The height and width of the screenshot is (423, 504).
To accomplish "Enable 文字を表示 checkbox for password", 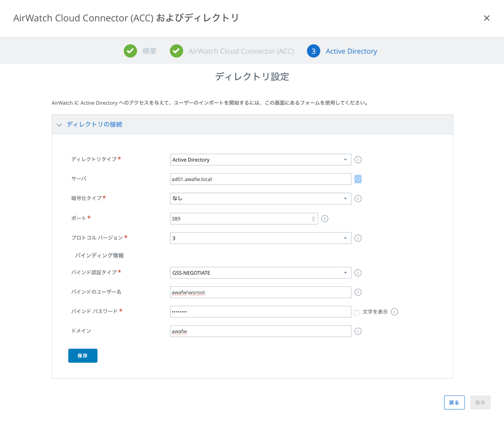I will coord(357,312).
